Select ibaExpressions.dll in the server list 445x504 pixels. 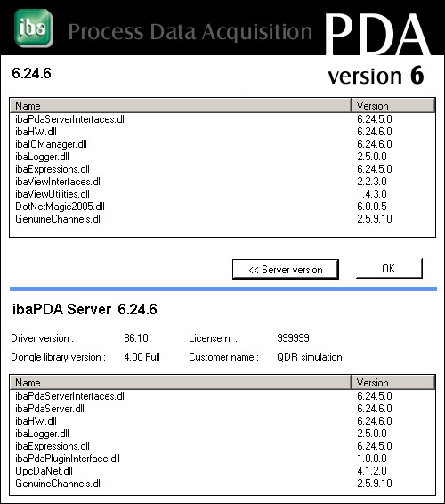pos(222,446)
